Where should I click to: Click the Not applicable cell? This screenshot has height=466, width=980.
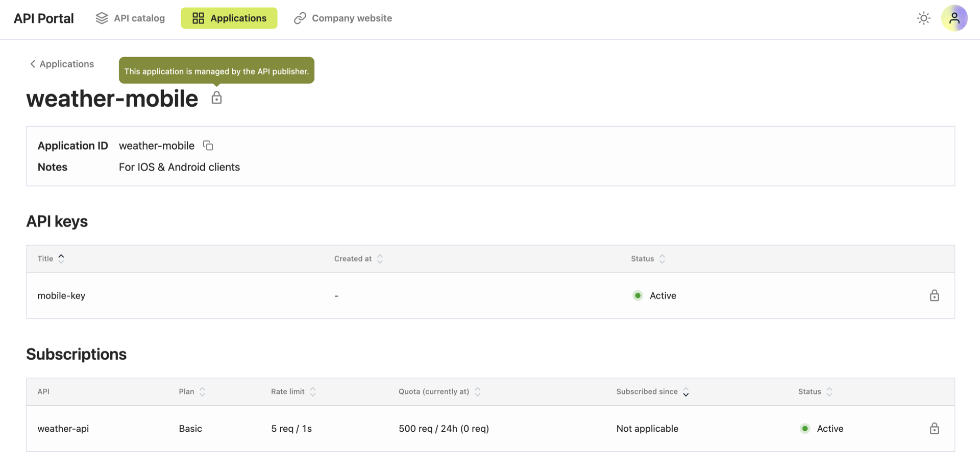click(x=647, y=429)
